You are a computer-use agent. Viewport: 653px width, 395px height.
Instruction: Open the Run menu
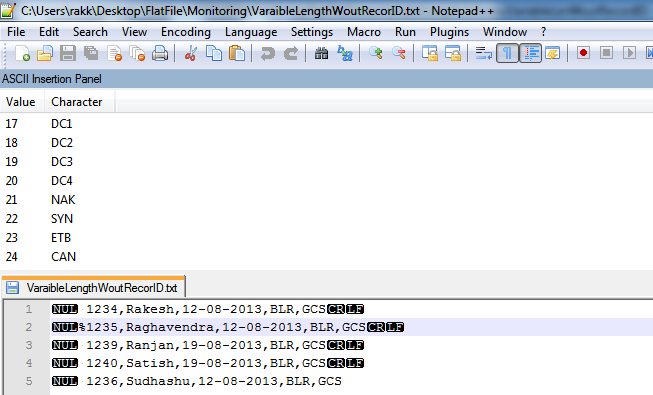click(x=405, y=32)
